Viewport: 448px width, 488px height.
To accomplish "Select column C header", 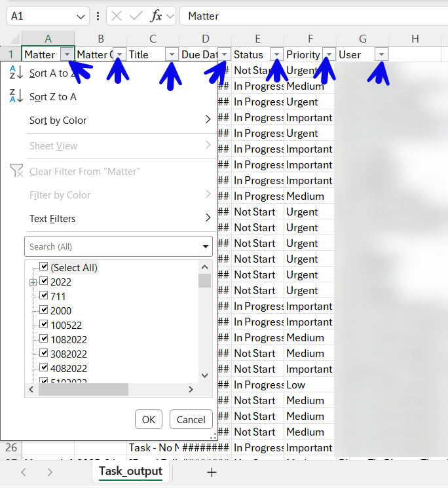I will (153, 39).
